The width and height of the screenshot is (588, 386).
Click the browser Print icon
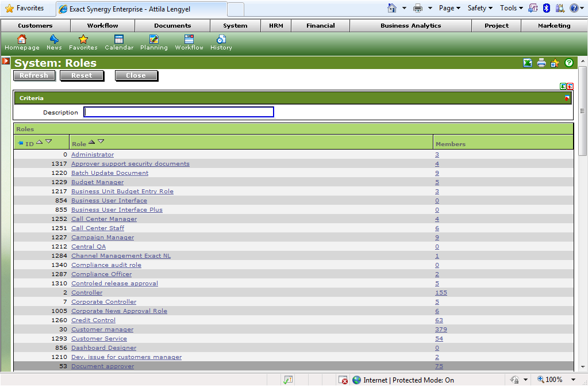click(x=418, y=8)
